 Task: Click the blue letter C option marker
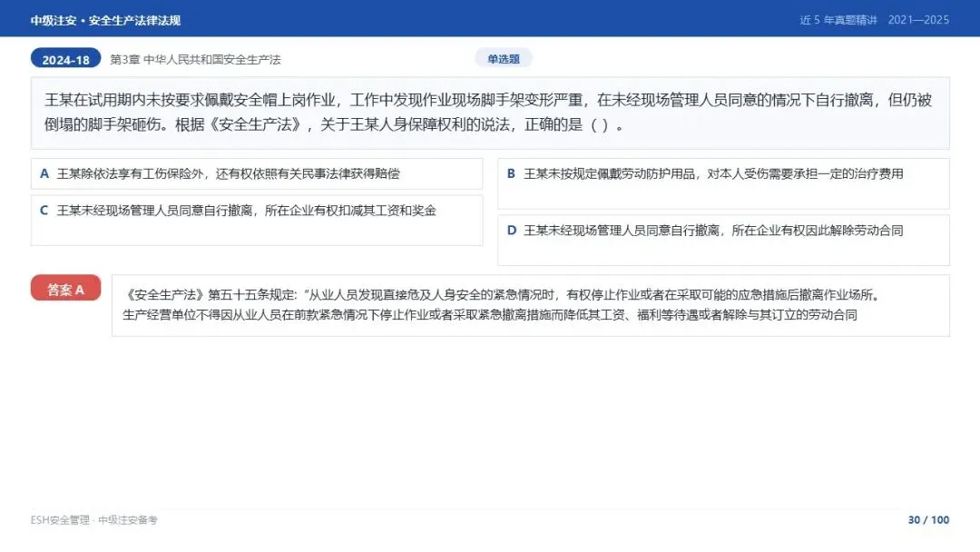(44, 211)
